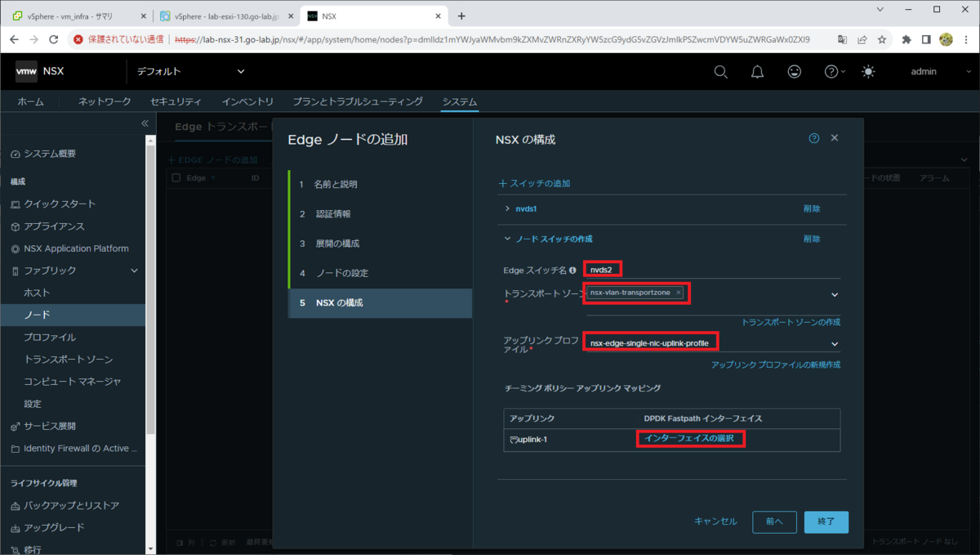Screen dimensions: 980x555
Task: Open the notifications bell
Action: click(757, 72)
